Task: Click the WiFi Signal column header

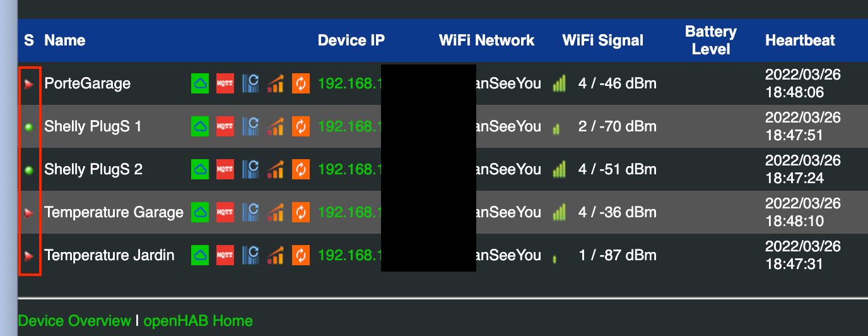Action: pos(602,40)
